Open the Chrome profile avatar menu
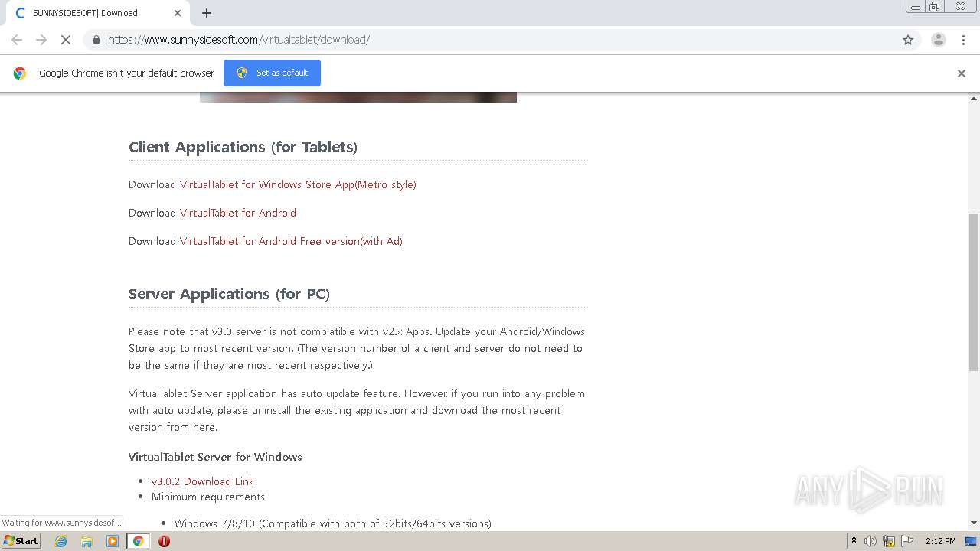The image size is (980, 551). coord(938,40)
